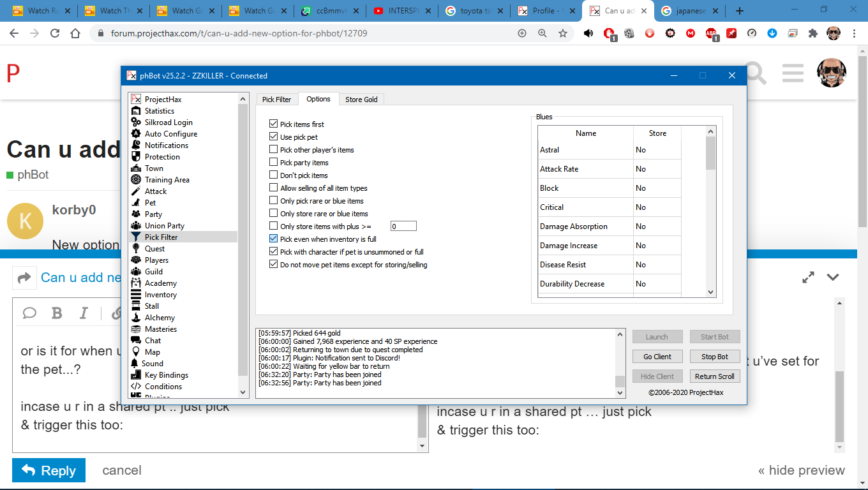Click the Sound bell icon
The height and width of the screenshot is (490, 868).
(135, 364)
